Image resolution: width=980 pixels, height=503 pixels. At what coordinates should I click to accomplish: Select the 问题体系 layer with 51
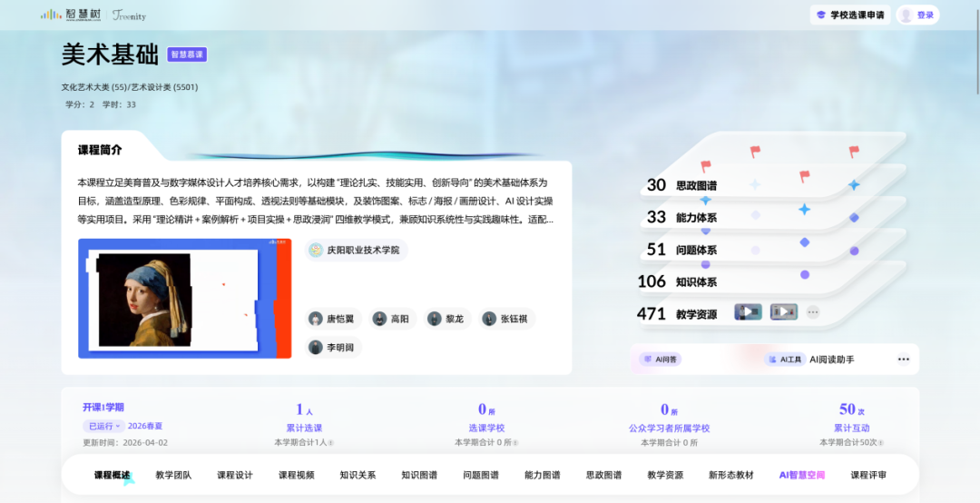[x=681, y=250]
